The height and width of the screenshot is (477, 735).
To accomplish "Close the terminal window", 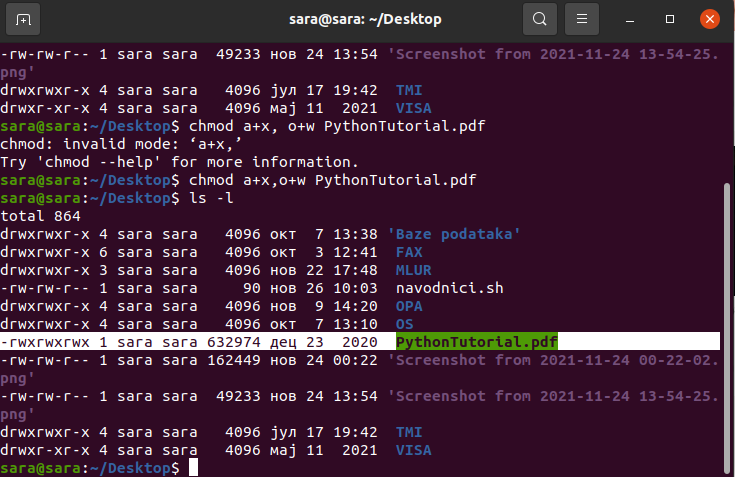I will pos(710,19).
